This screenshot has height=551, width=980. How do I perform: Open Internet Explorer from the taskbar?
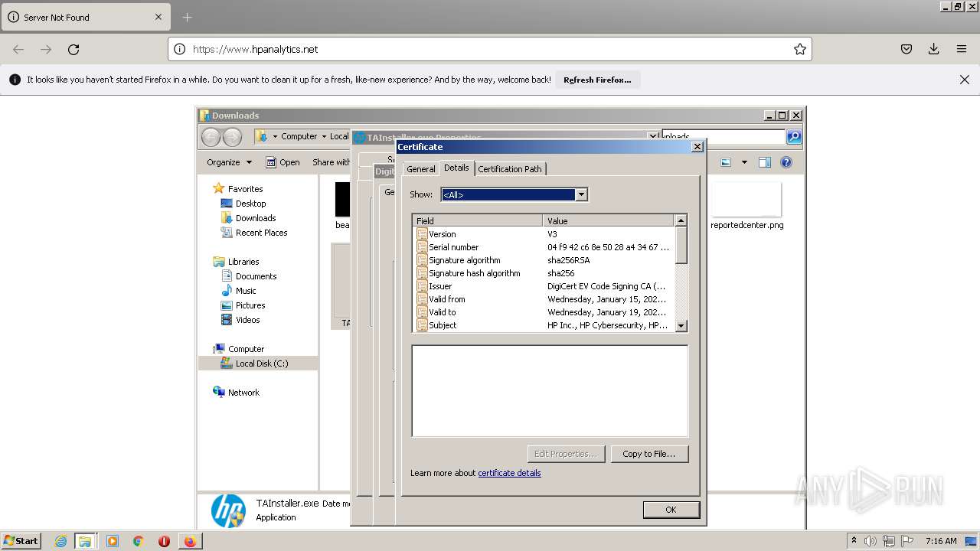tap(60, 541)
